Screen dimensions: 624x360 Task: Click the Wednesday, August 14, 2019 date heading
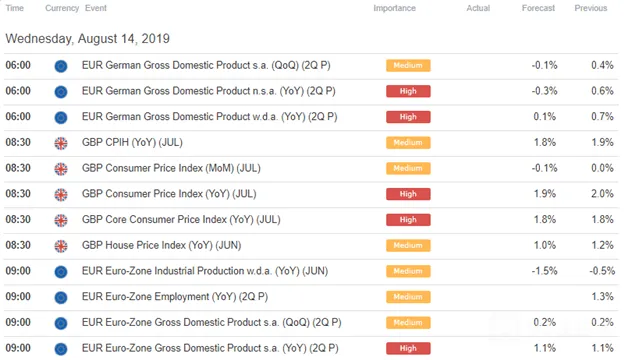click(x=88, y=39)
